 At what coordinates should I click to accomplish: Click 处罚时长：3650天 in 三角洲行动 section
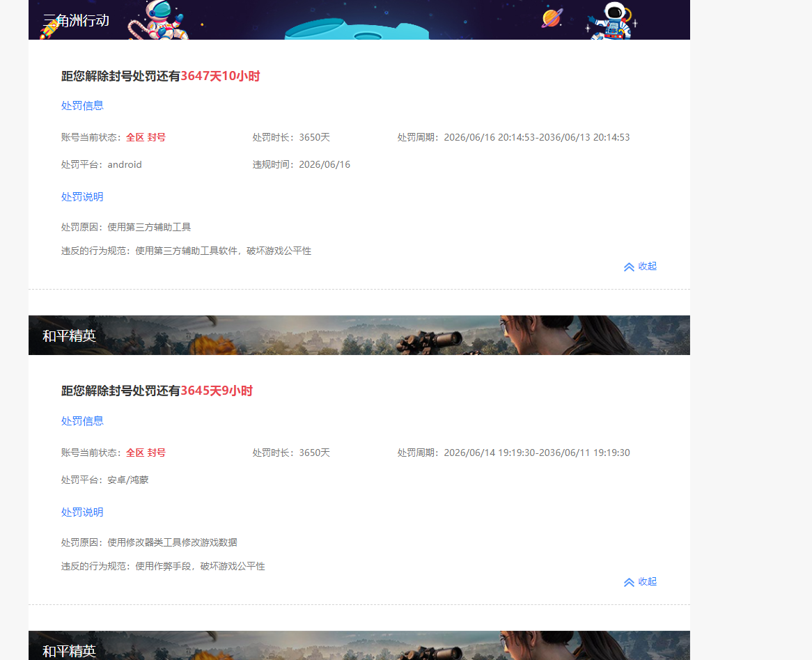coord(291,137)
